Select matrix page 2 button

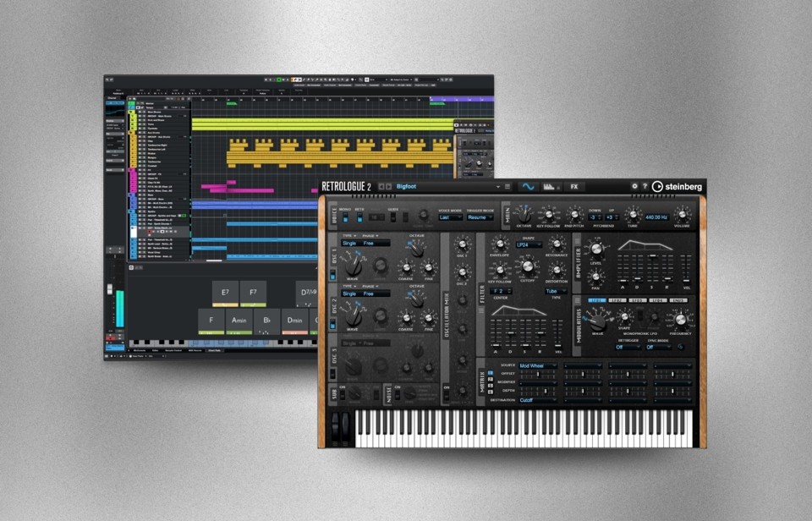click(491, 379)
